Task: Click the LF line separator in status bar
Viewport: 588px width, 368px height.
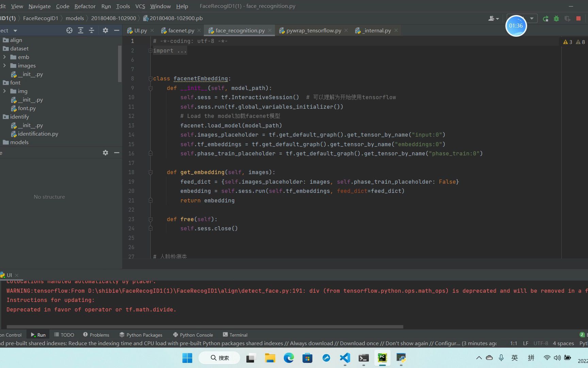Action: pyautogui.click(x=526, y=343)
